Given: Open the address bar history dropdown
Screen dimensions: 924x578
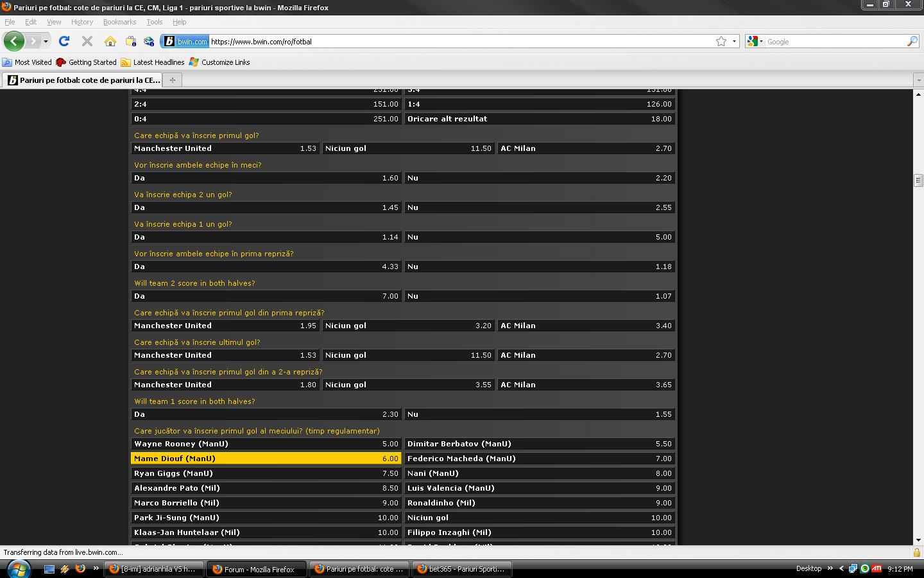Looking at the screenshot, I should click(734, 41).
